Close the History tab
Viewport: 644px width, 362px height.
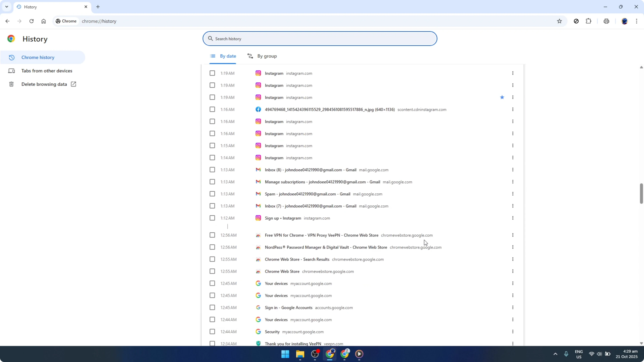pos(86,7)
